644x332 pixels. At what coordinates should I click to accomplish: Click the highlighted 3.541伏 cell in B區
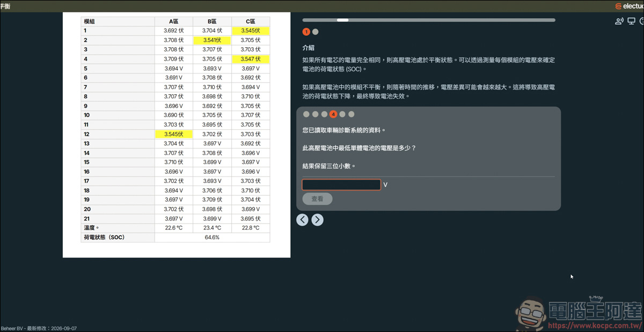click(212, 40)
